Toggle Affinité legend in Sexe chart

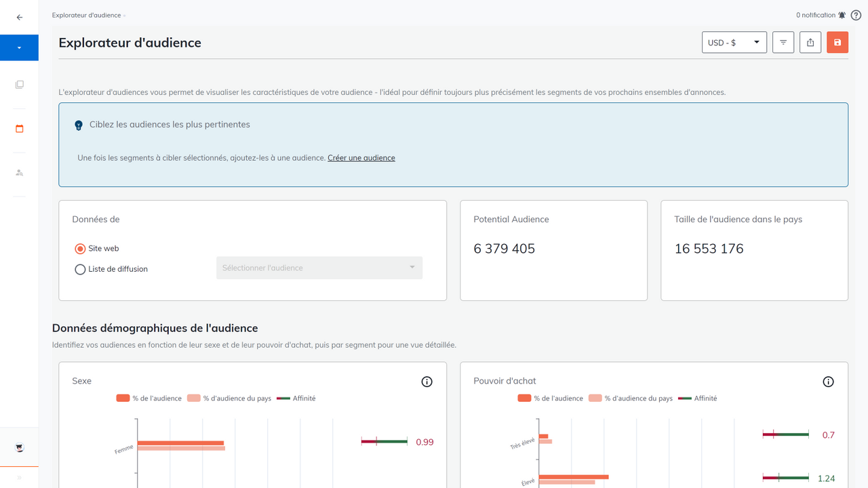click(x=296, y=399)
